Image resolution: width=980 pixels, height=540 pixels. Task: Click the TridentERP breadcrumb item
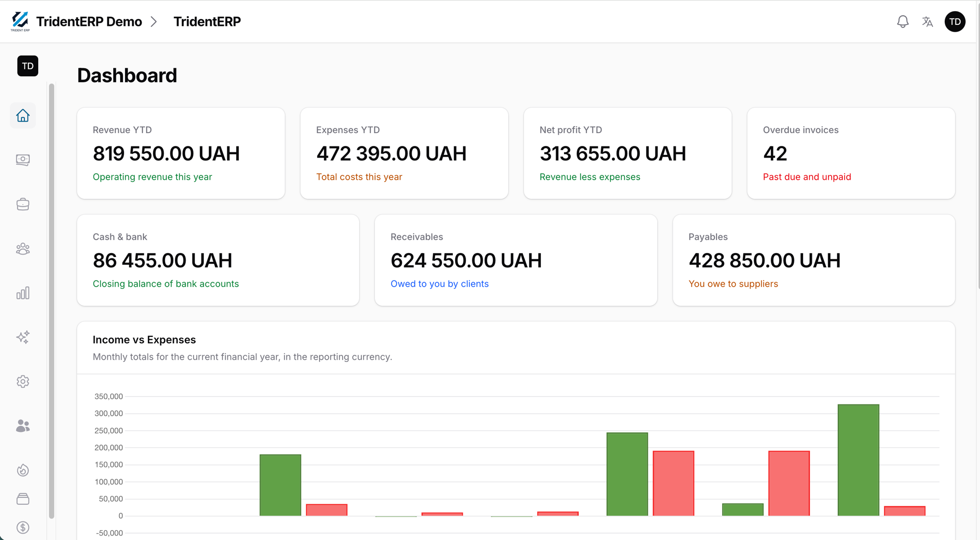click(207, 22)
